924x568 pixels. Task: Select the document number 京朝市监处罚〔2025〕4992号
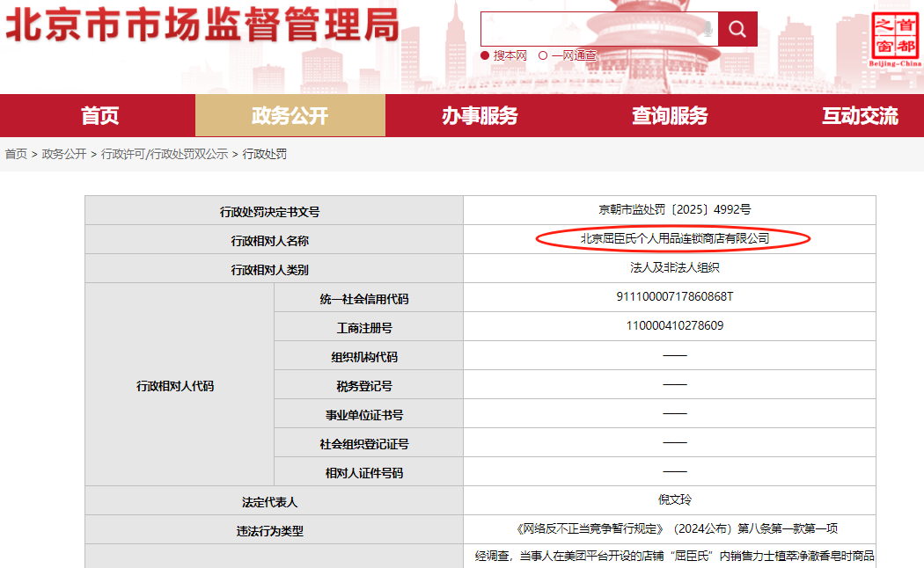tap(675, 209)
